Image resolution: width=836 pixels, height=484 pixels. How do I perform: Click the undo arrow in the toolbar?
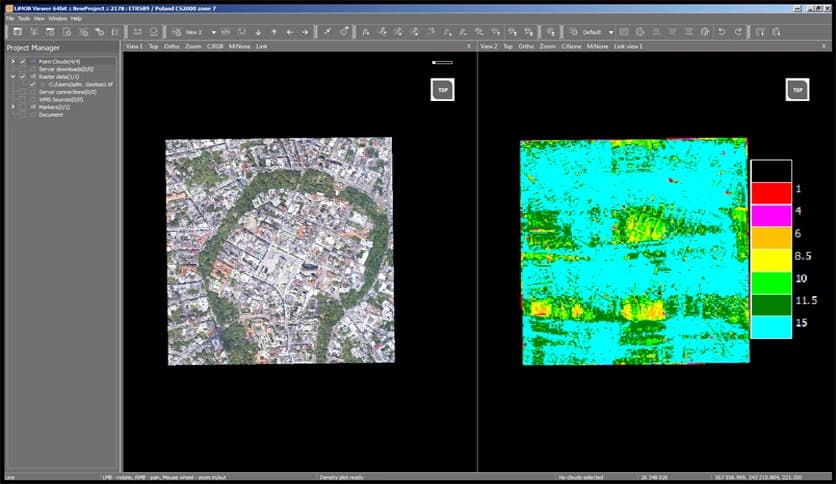[722, 32]
